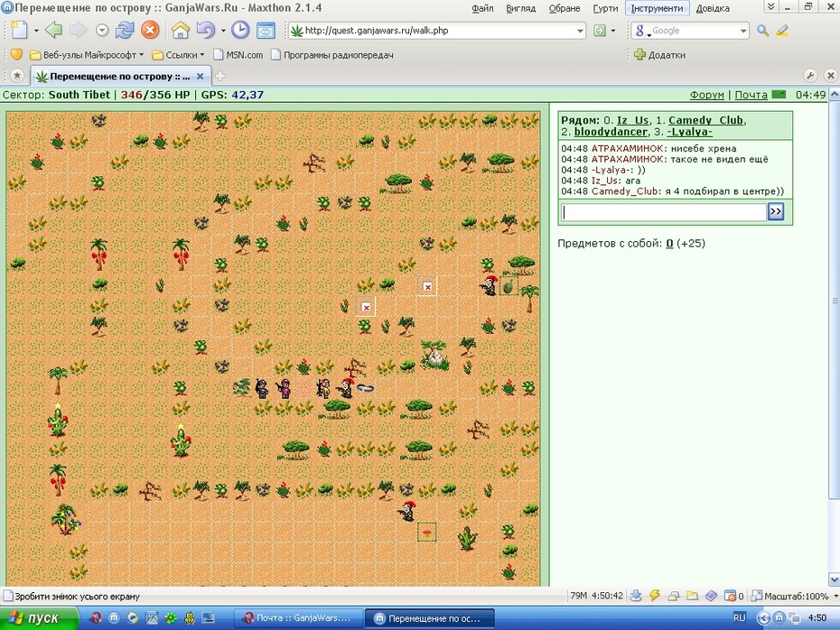Click the star quick-access button left of tabs
The height and width of the screenshot is (630, 840).
17,76
